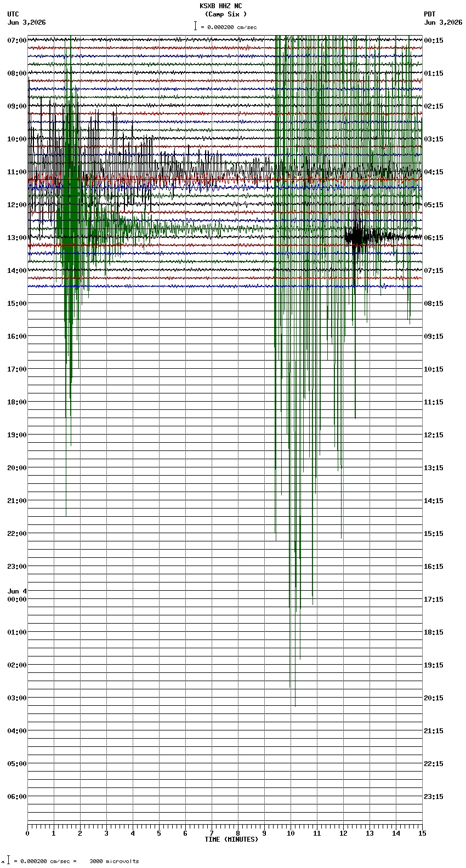Click the PDT label at top right
The width and height of the screenshot is (466, 868).
[x=429, y=14]
